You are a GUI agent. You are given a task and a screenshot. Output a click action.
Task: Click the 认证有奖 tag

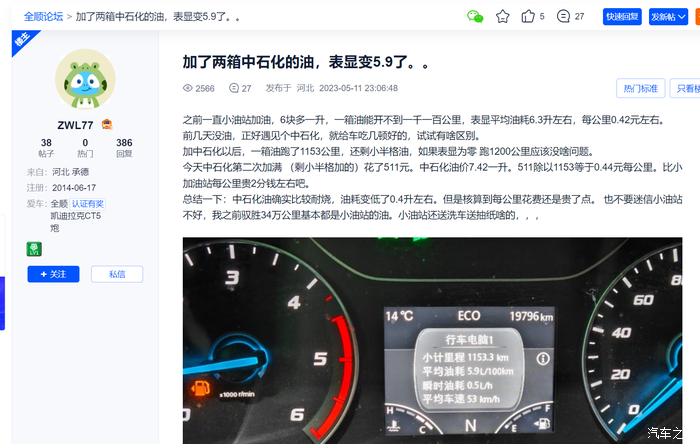88,204
